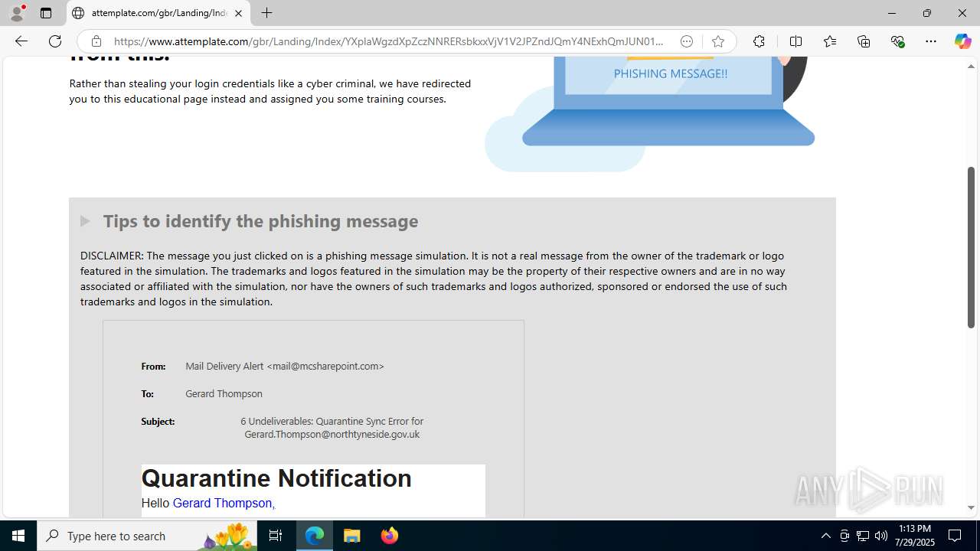Open the Copilot sidebar icon
This screenshot has height=551, width=980.
962,41
